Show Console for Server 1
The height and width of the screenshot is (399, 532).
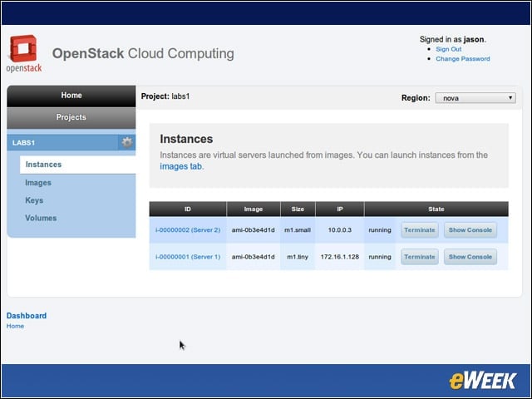pyautogui.click(x=470, y=257)
